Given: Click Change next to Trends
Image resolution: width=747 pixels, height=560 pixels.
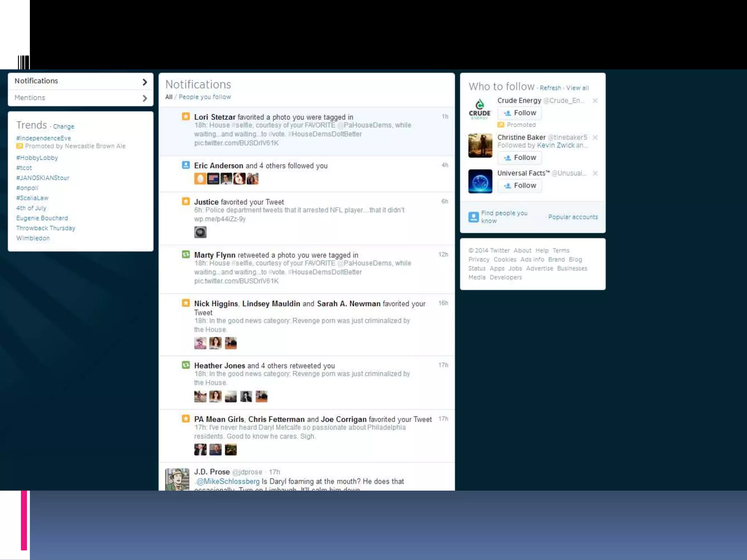Looking at the screenshot, I should (x=63, y=127).
